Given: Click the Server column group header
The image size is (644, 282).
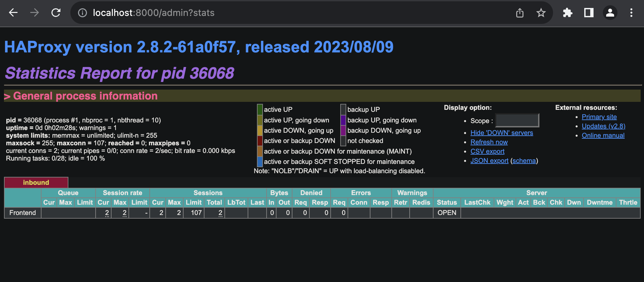Looking at the screenshot, I should (537, 193).
